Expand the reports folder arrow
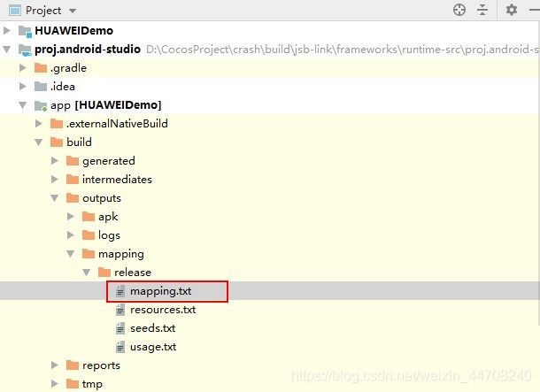540x392 pixels. pyautogui.click(x=54, y=365)
